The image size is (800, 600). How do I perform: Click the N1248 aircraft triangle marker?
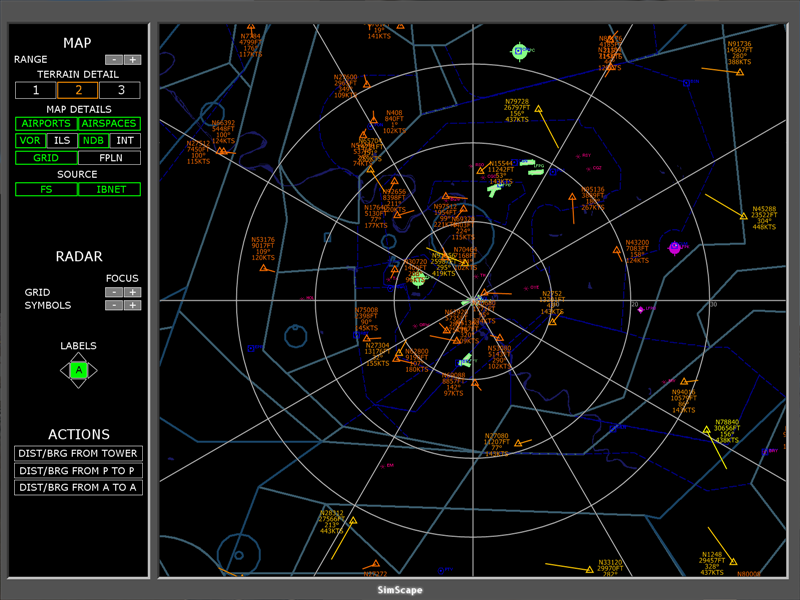[x=733, y=562]
